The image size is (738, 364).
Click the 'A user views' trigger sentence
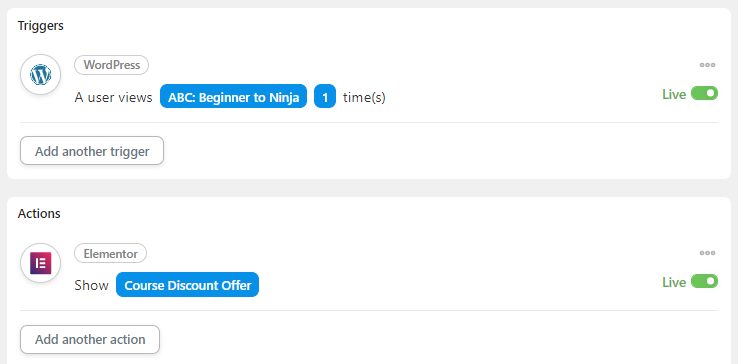click(113, 97)
